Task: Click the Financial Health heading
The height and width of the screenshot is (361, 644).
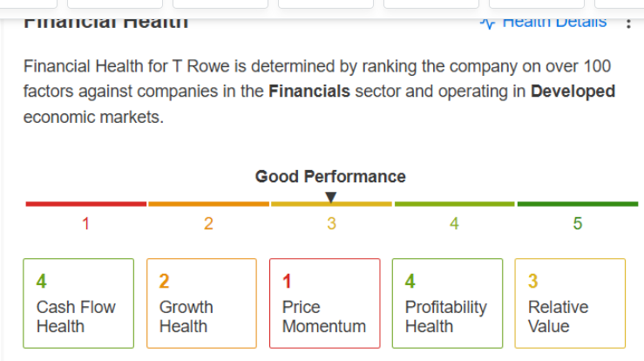Action: (106, 24)
